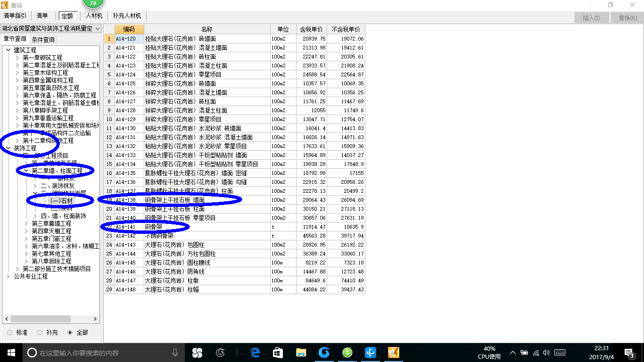This screenshot has height=362, width=644.
Task: Expand 四、墙、柱面装饰 node
Action: 35,216
